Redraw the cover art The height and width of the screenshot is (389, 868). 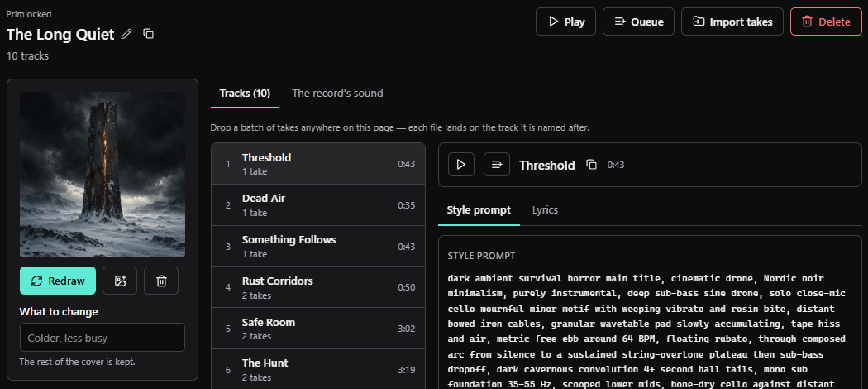58,281
